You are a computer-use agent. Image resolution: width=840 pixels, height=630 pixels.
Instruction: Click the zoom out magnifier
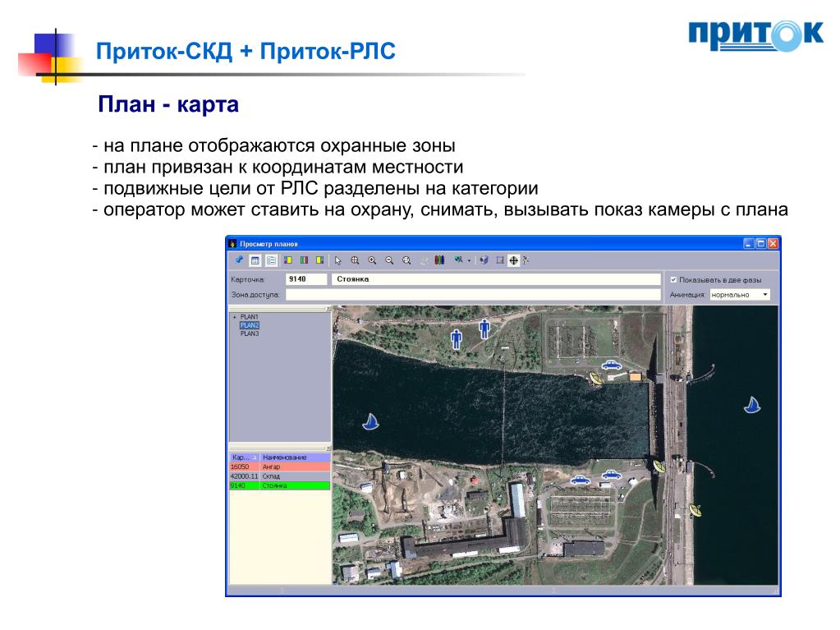389,260
